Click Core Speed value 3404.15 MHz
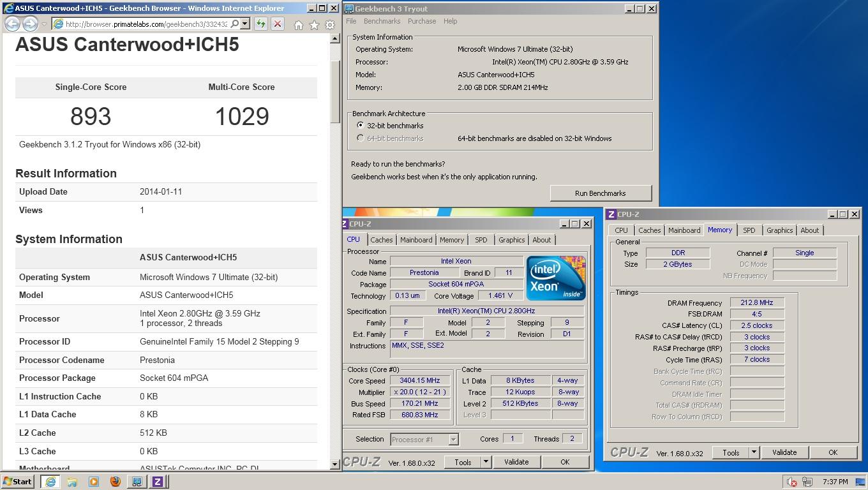 (x=420, y=380)
